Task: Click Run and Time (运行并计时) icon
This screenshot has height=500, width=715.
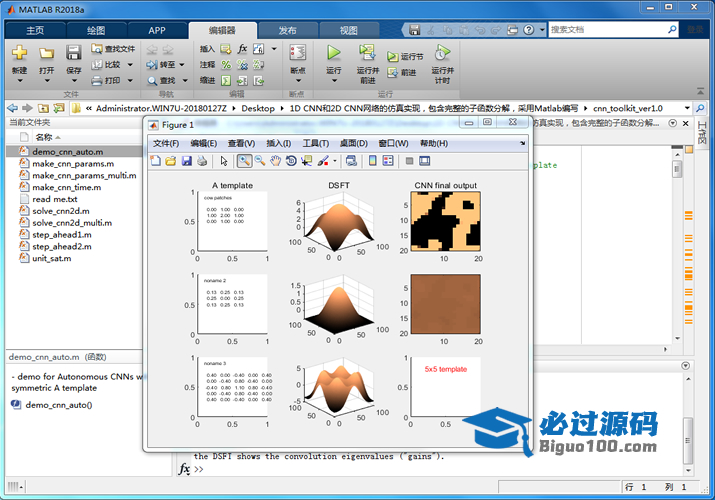Action: pyautogui.click(x=442, y=52)
